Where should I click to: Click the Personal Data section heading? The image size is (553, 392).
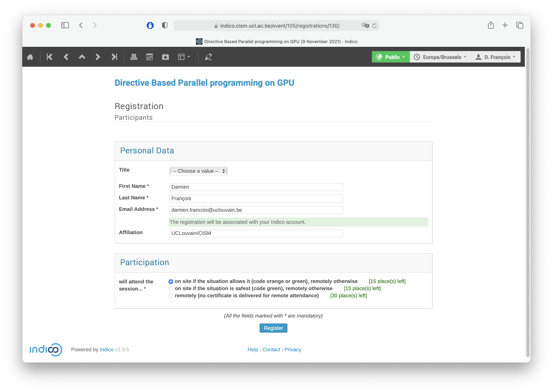pyautogui.click(x=147, y=151)
